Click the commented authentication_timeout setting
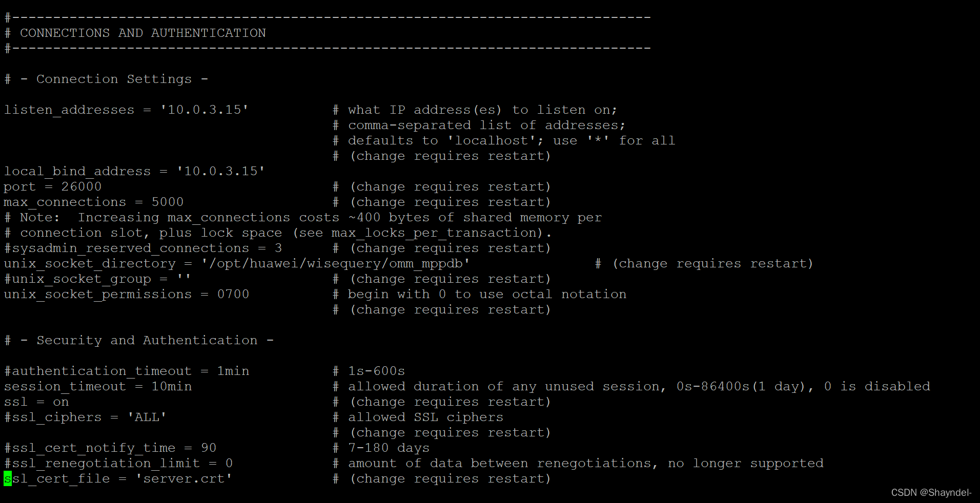The height and width of the screenshot is (503, 980). coord(97,371)
